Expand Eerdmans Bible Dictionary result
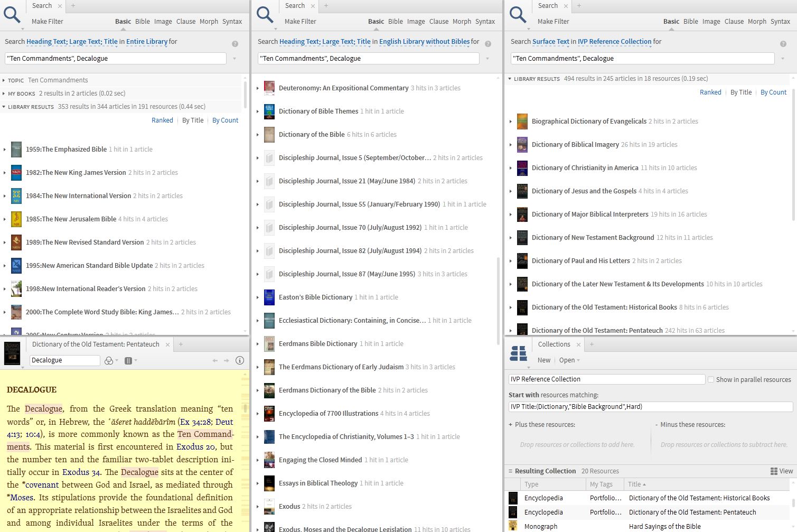Image resolution: width=797 pixels, height=532 pixels. [x=258, y=344]
